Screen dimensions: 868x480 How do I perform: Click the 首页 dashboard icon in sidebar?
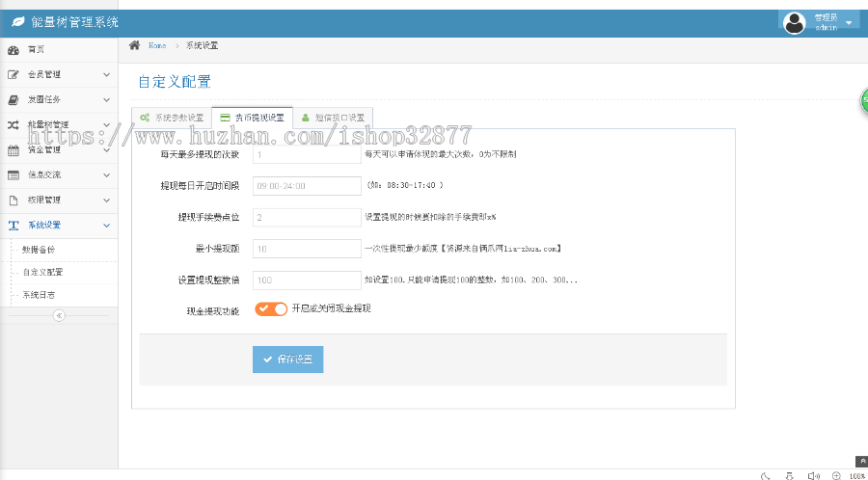tap(14, 50)
